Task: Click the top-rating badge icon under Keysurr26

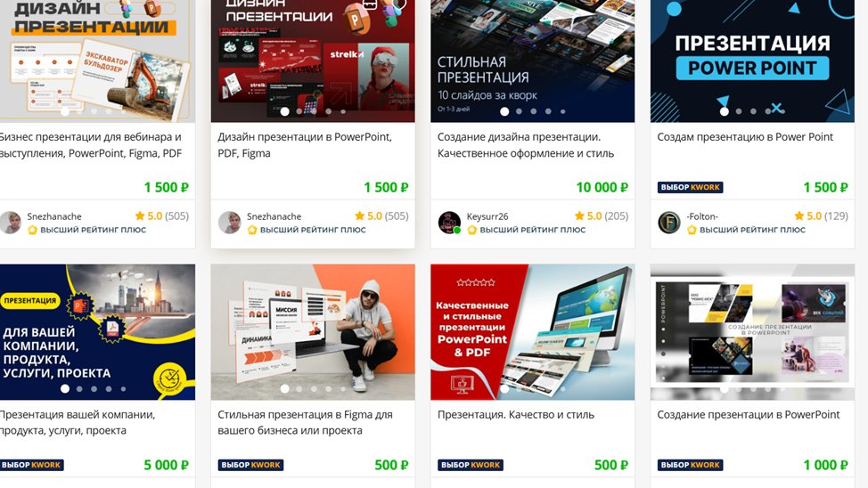Action: [471, 230]
